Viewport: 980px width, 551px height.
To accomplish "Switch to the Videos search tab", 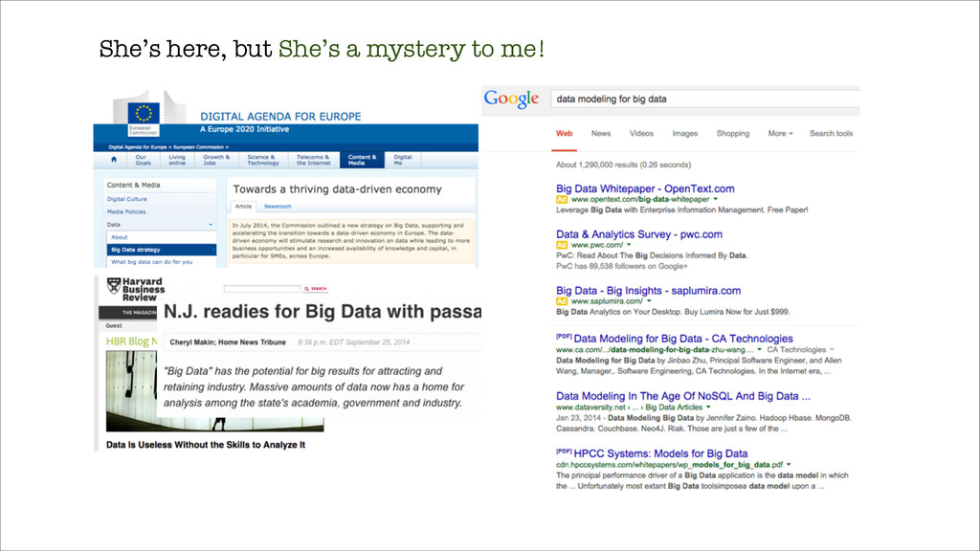I will click(x=641, y=133).
